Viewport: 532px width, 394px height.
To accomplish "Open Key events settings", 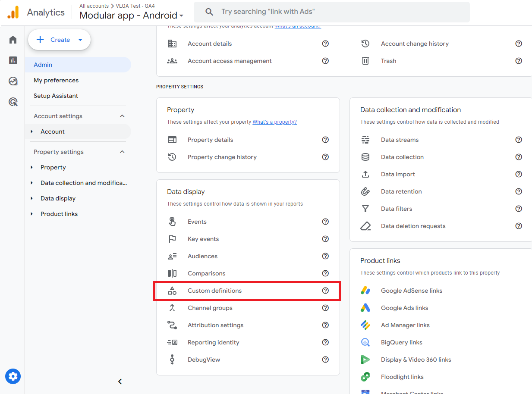I will (x=203, y=239).
